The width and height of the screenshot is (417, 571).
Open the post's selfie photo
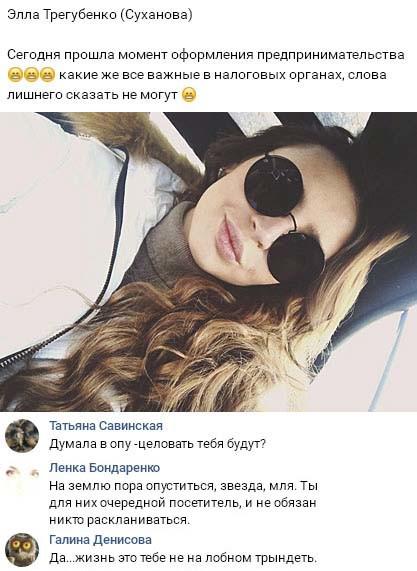pos(208,262)
